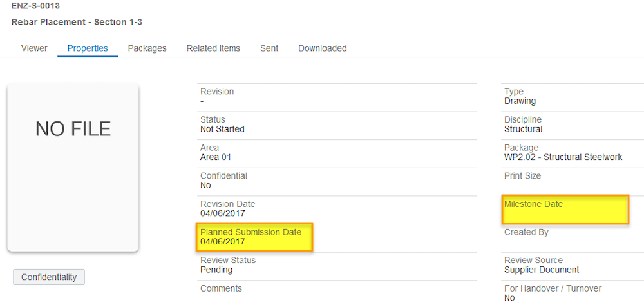This screenshot has width=644, height=307.
Task: Open the Packages tab
Action: (147, 48)
